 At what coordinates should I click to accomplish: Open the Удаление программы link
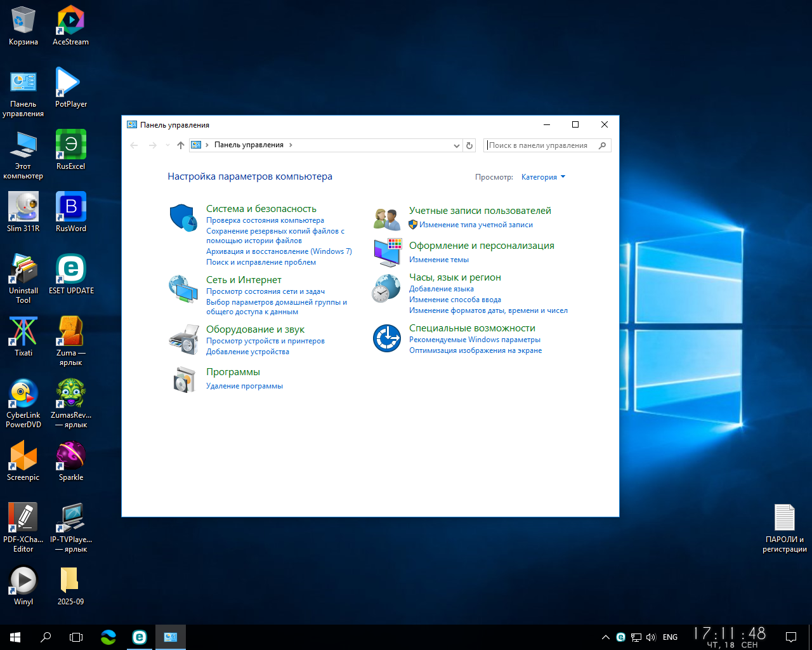pos(244,386)
